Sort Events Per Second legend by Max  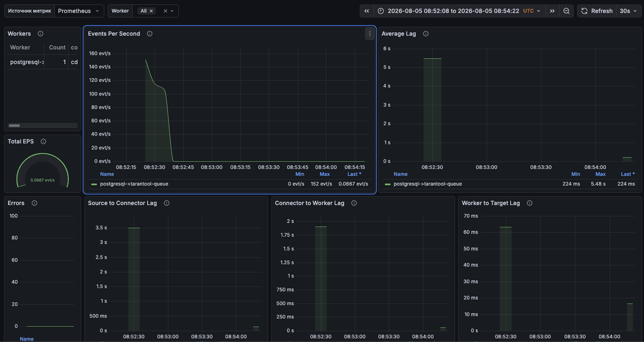325,174
